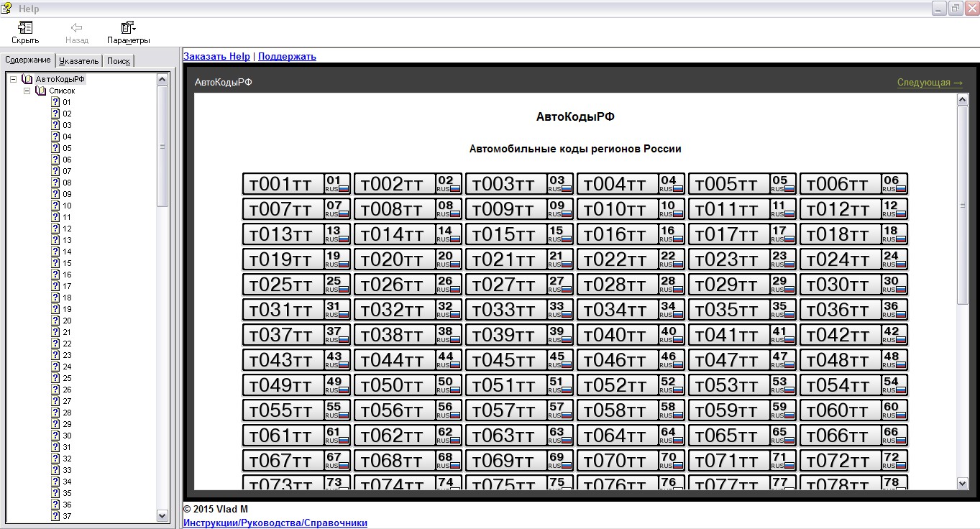The height and width of the screenshot is (529, 980).
Task: Switch to the Содержание tab
Action: point(28,60)
